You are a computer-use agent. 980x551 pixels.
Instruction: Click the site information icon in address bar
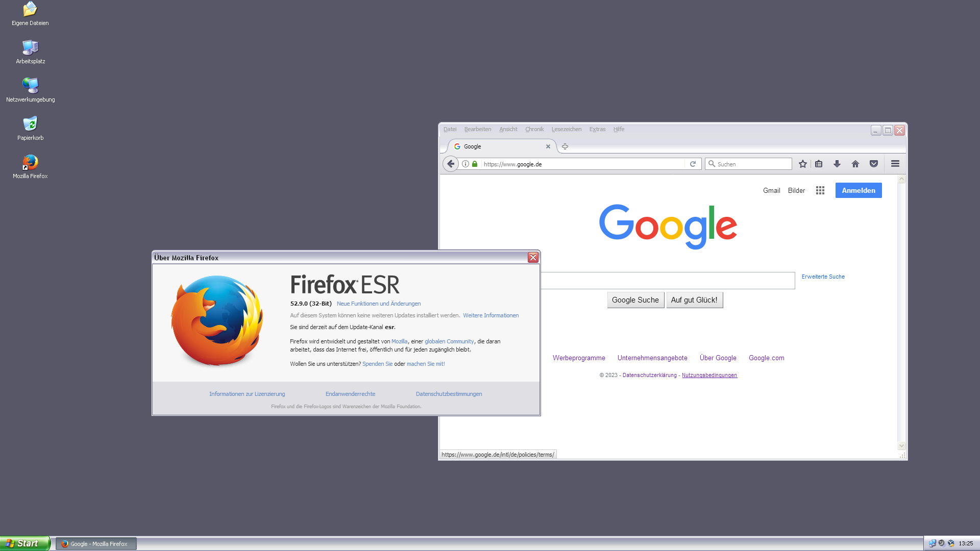point(465,164)
